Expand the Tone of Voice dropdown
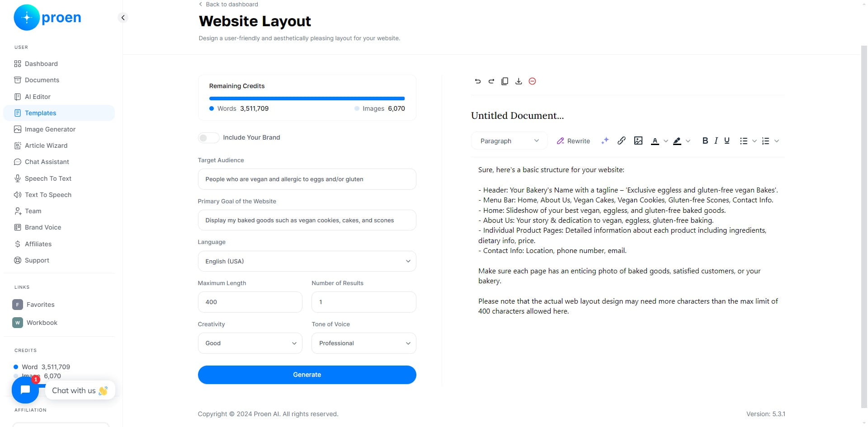868x427 pixels. [x=363, y=343]
